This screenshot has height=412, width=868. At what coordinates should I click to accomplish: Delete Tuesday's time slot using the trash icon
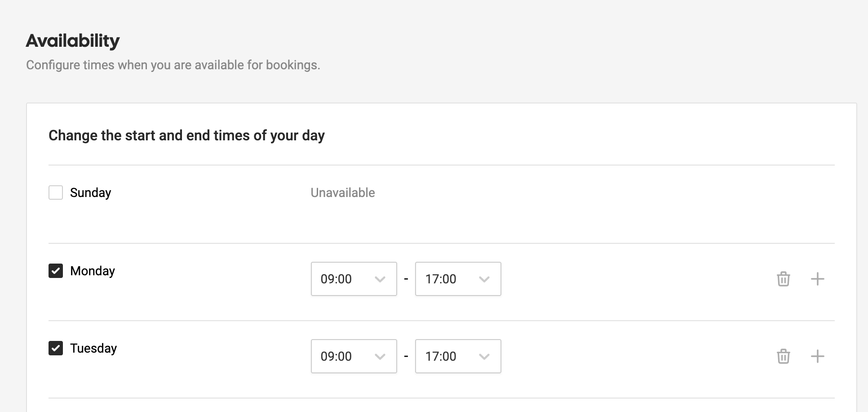coord(784,356)
